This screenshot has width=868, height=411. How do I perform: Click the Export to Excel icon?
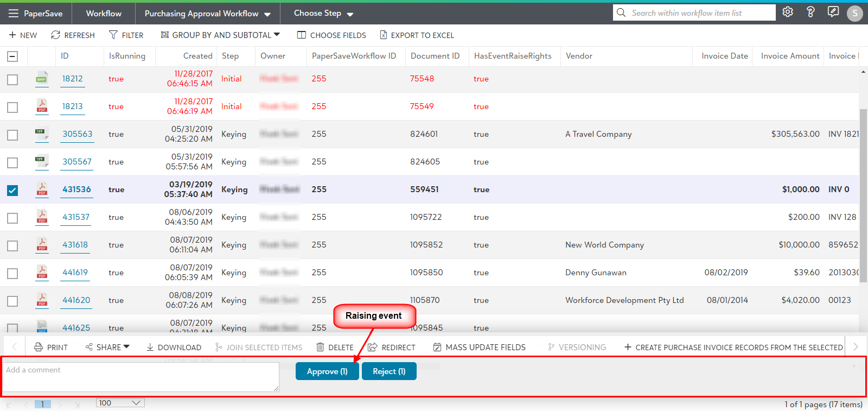tap(384, 35)
